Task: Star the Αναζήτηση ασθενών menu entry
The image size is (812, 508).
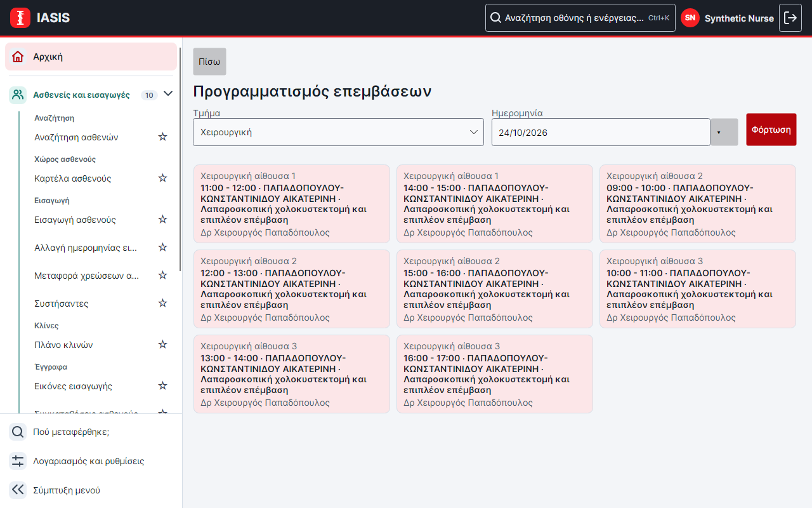Action: coord(162,137)
